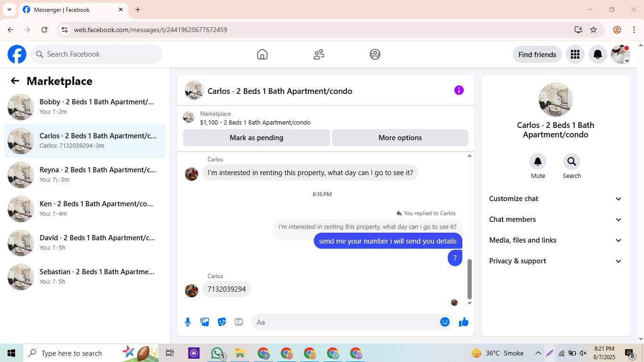Expand the Chat members section
Image resolution: width=644 pixels, height=362 pixels.
point(556,219)
